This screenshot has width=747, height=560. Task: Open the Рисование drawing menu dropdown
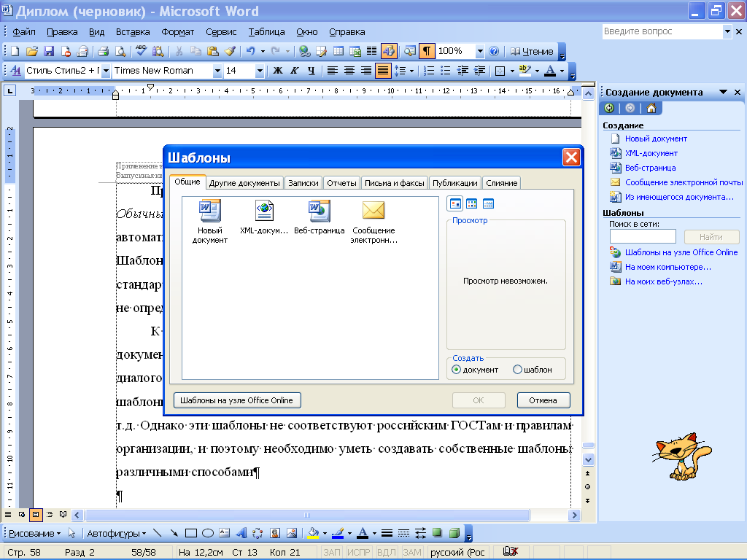click(34, 533)
